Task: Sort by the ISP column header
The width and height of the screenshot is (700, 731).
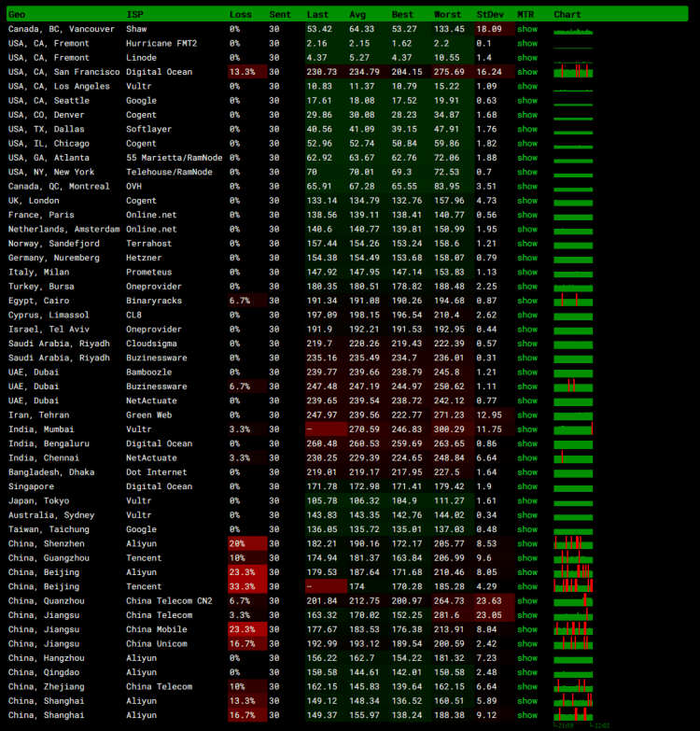Action: click(x=134, y=14)
